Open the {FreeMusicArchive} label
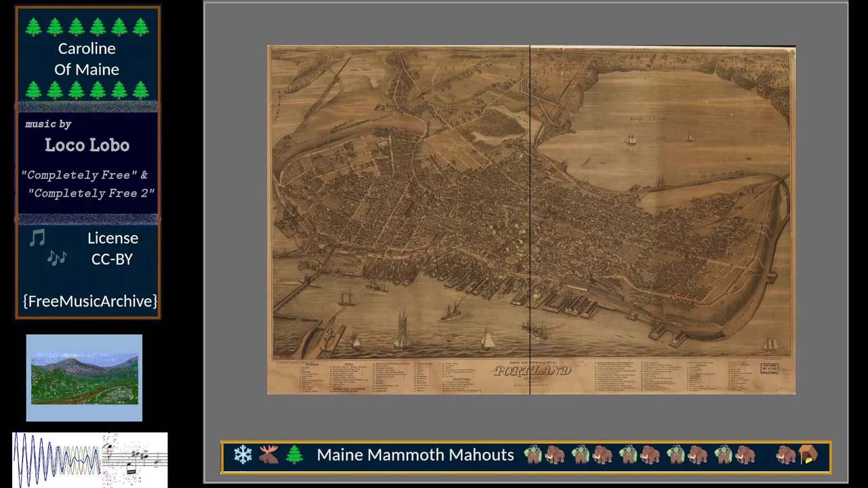The image size is (868, 488). [x=90, y=301]
